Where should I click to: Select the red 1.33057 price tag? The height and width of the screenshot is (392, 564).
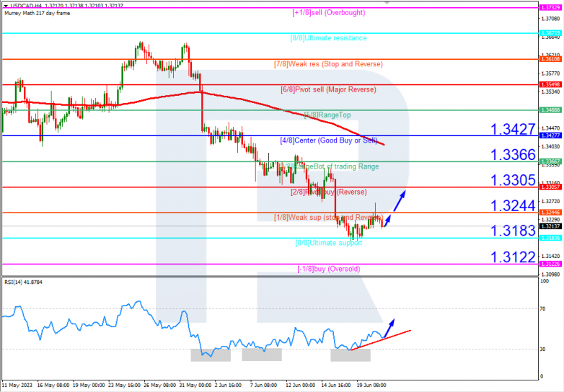pyautogui.click(x=550, y=187)
